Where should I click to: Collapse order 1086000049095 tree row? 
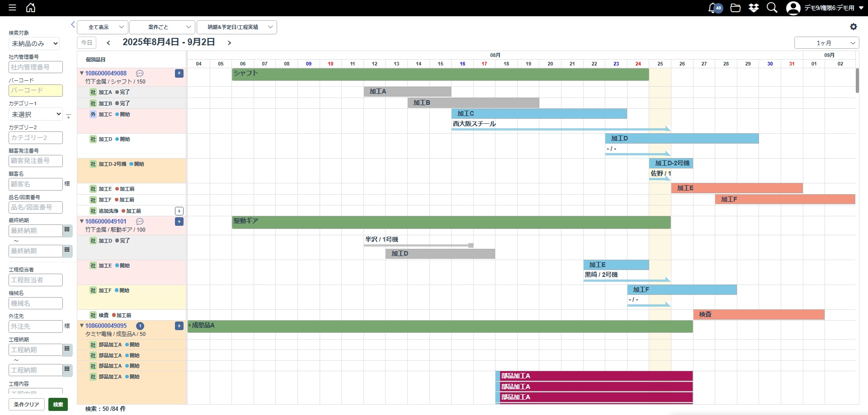click(82, 326)
